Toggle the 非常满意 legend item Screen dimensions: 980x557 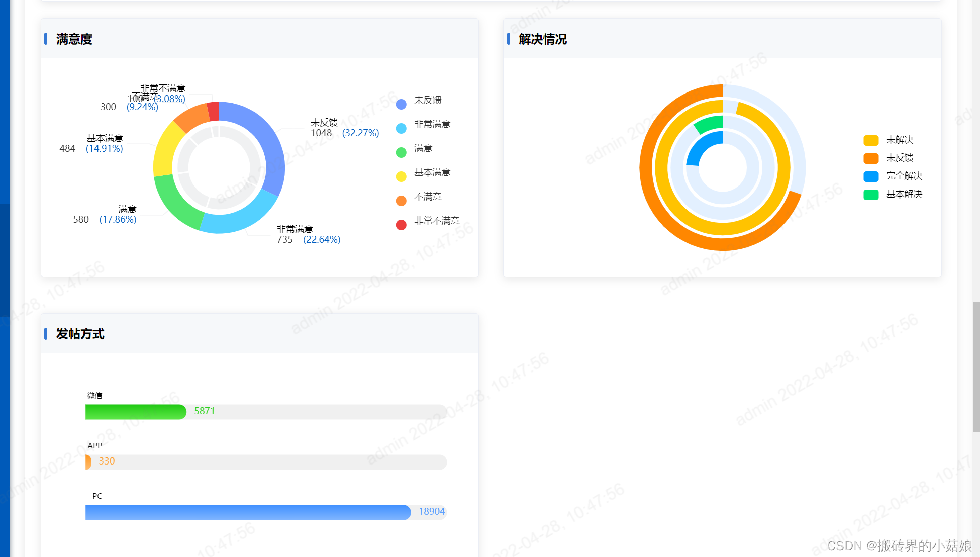coord(432,124)
